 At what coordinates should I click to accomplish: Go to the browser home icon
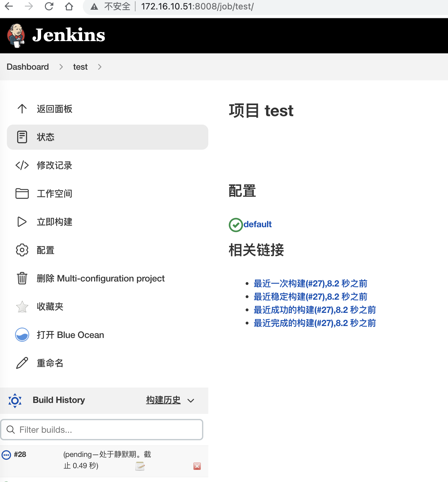pos(69,6)
